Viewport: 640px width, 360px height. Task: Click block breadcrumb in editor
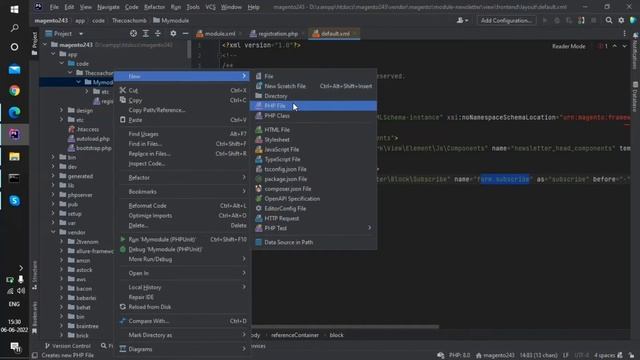tap(336, 335)
